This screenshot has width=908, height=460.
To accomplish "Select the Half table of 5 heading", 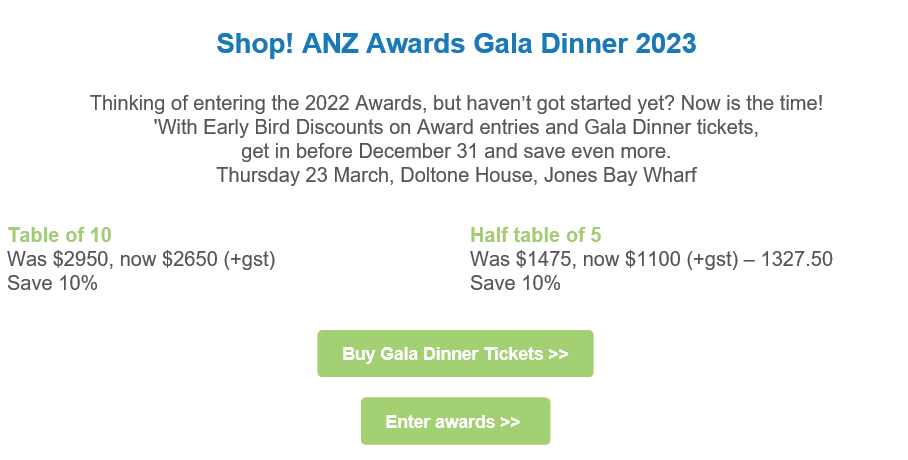I will (536, 235).
